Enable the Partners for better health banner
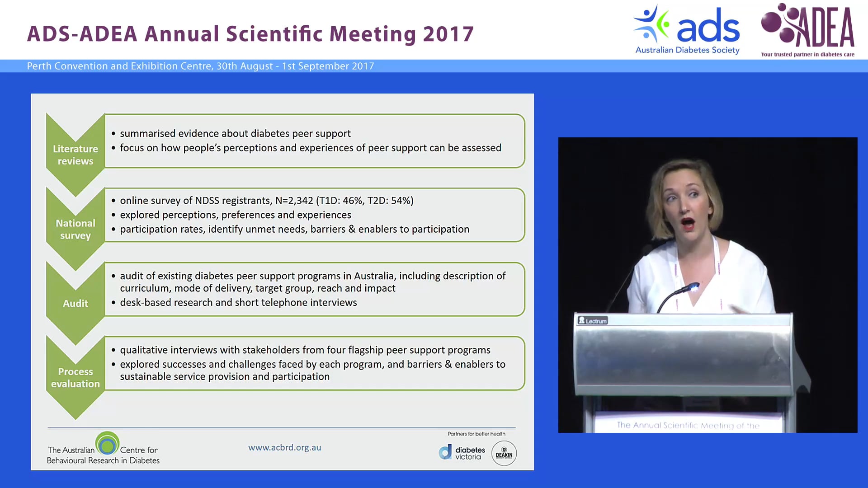The height and width of the screenshot is (488, 868). click(x=476, y=433)
